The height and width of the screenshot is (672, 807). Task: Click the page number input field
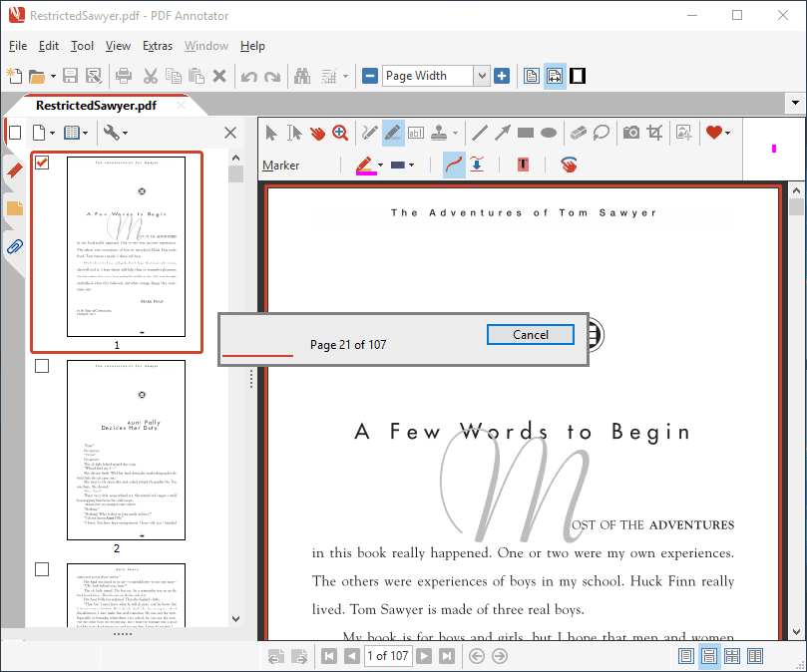[x=388, y=656]
